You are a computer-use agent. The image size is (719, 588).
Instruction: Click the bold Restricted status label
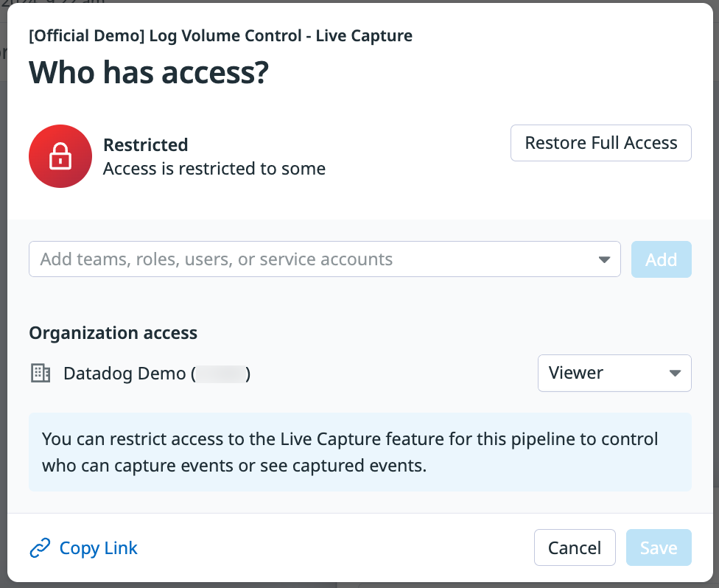pyautogui.click(x=145, y=144)
